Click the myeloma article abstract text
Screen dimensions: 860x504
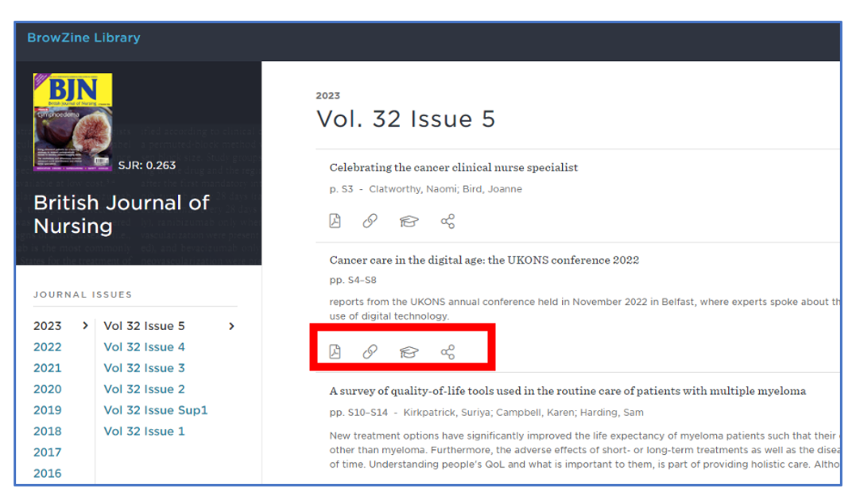(585, 450)
